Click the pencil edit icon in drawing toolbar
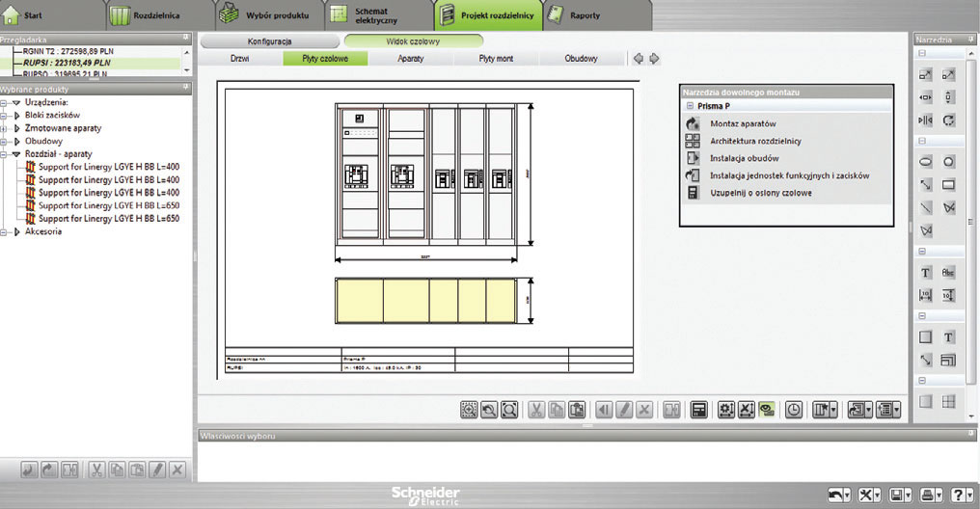Screen dimensions: 980x509 click(624, 410)
